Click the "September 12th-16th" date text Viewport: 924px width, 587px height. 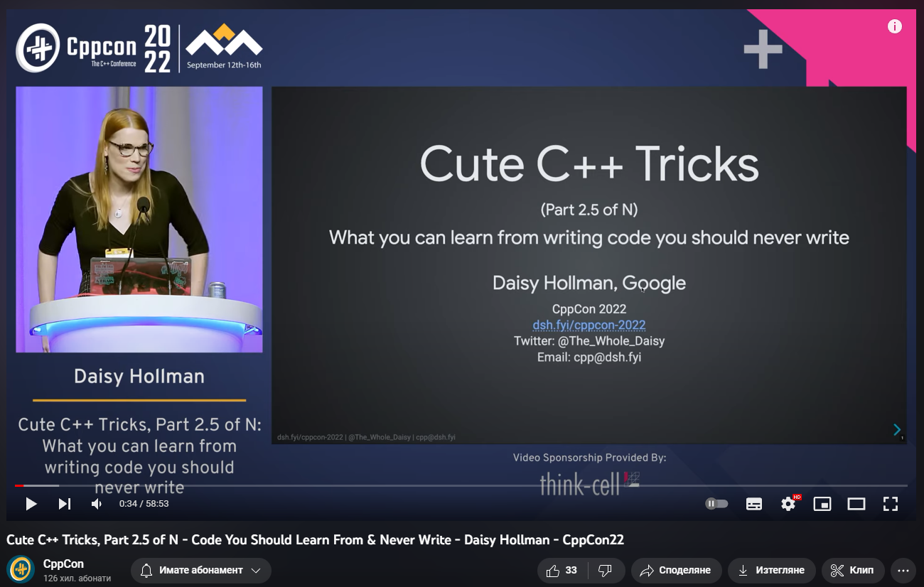(224, 65)
